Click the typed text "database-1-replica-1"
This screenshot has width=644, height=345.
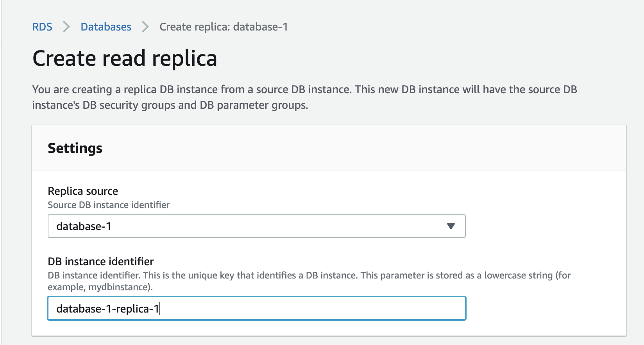[107, 309]
